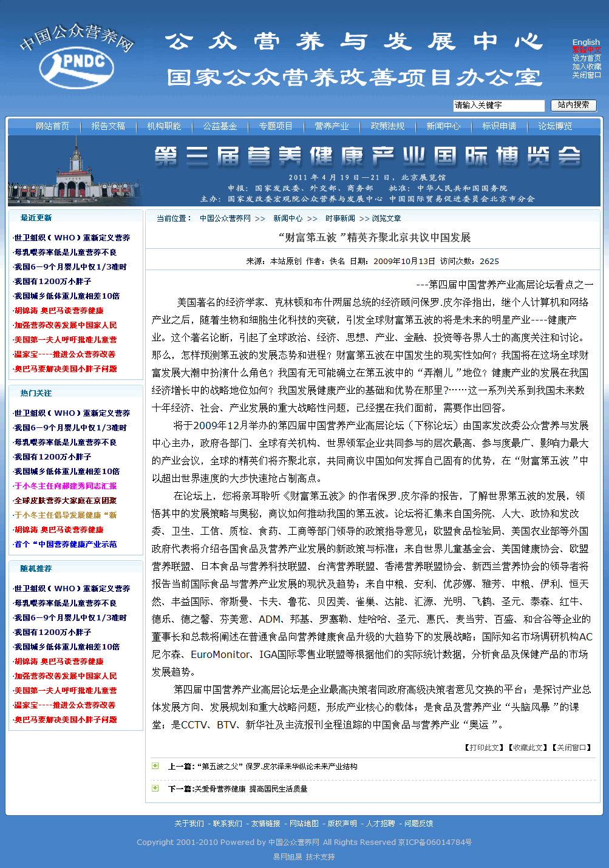Click 人才招聘 in the footer
The width and height of the screenshot is (609, 868).
pos(380,824)
